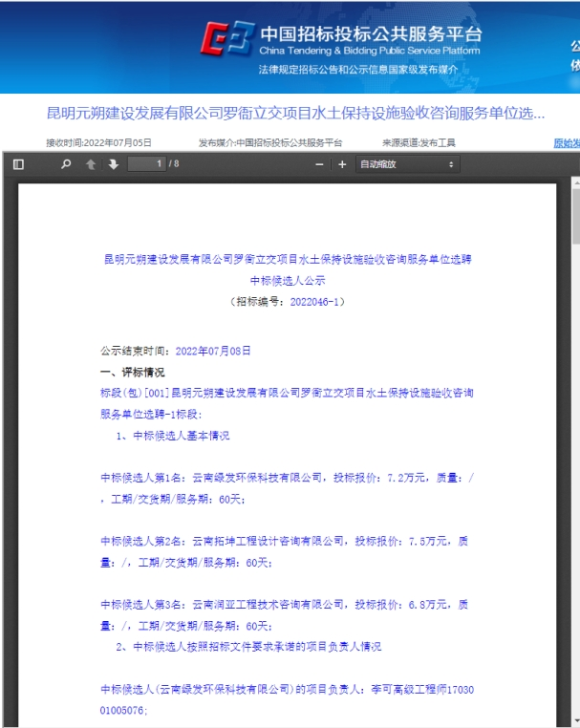Zoom out with the minus button

coord(320,164)
